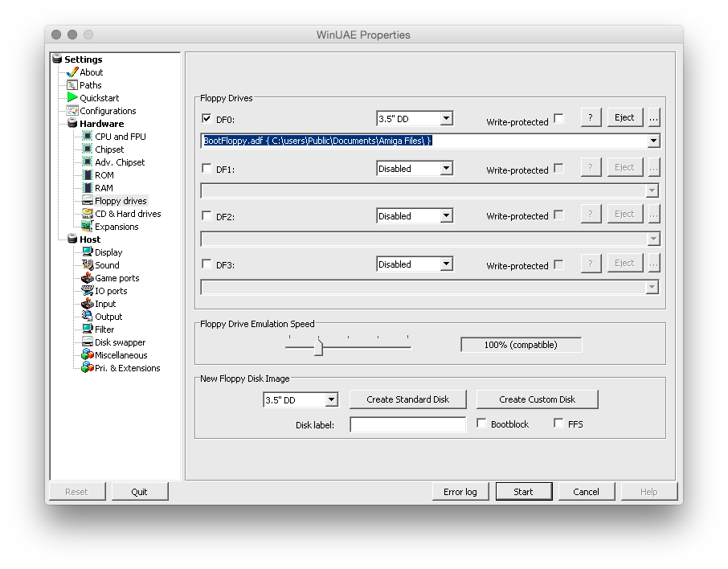Viewport: 728px width, 569px height.
Task: Click the BootFloppy.adf path text field
Action: 424,141
